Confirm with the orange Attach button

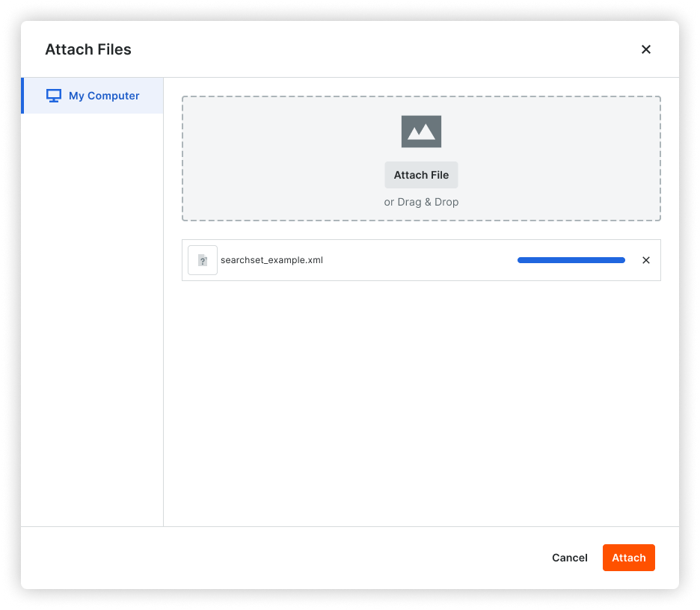pyautogui.click(x=628, y=558)
